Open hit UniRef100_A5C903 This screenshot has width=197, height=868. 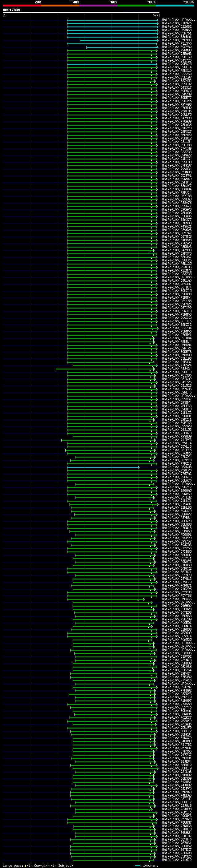click(177, 40)
